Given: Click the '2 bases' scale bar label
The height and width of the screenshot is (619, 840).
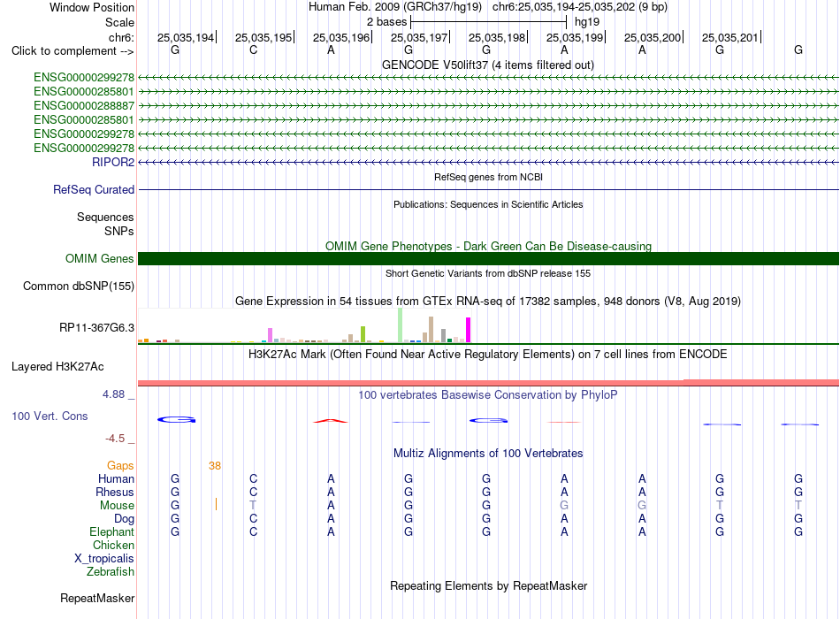Looking at the screenshot, I should pyautogui.click(x=386, y=22).
